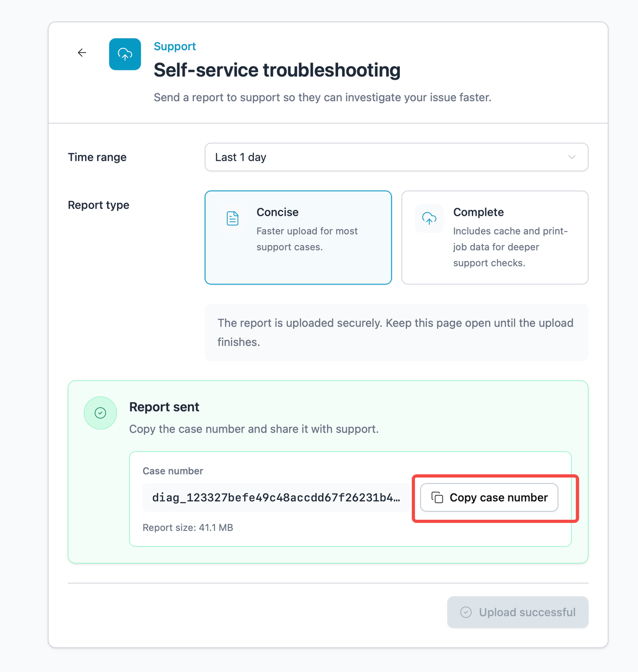Click the document icon in Concise card
The image size is (638, 672).
(x=232, y=218)
